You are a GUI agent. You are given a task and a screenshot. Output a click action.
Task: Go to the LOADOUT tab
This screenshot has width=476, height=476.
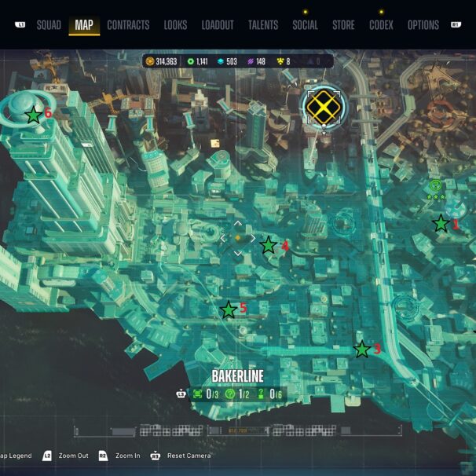tap(218, 25)
